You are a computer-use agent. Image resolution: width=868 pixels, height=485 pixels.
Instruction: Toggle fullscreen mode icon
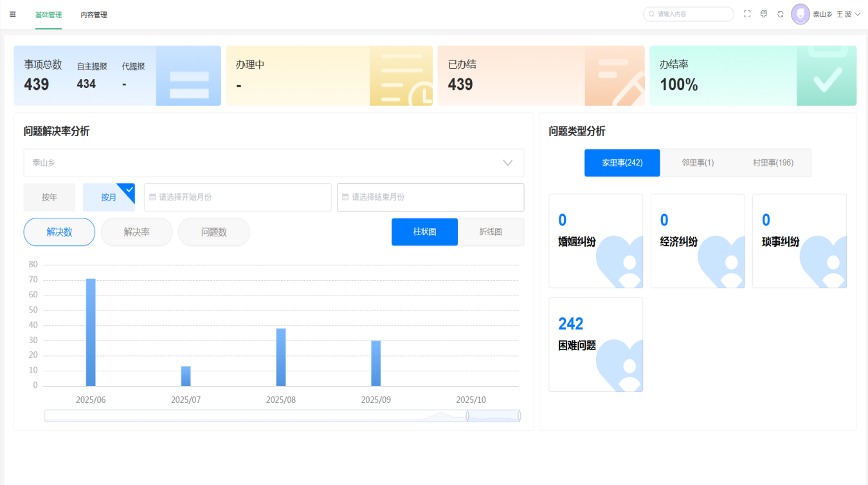[x=747, y=14]
